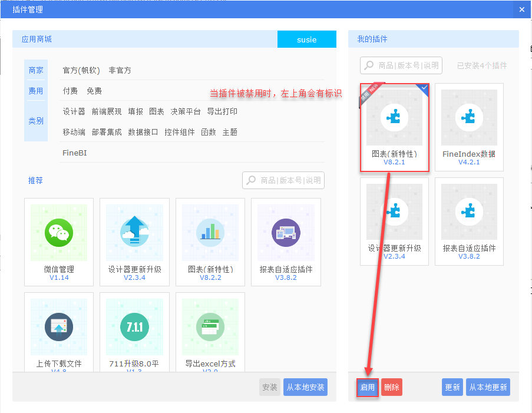The height and width of the screenshot is (413, 532).
Task: Click the 更新 button
Action: coord(452,387)
